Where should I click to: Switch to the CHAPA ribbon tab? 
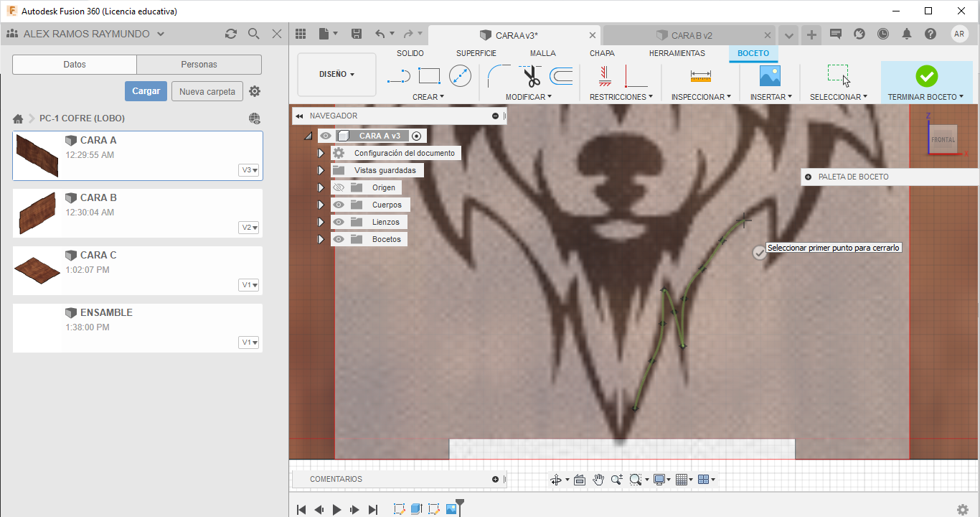[603, 53]
